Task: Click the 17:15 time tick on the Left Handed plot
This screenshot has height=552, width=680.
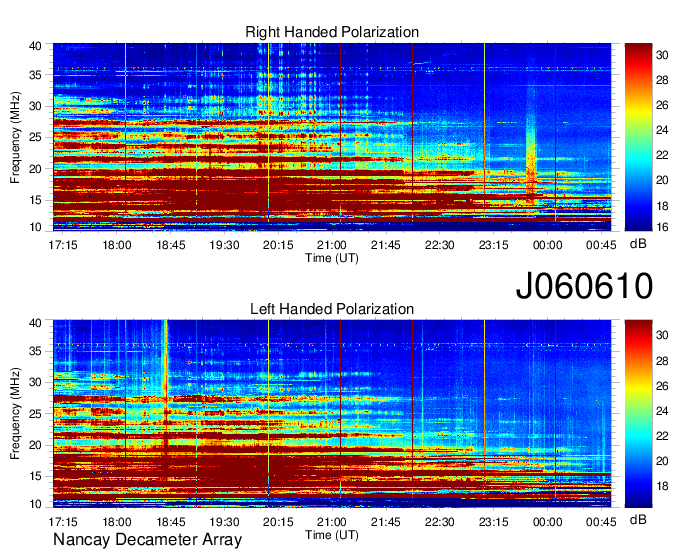Action: pyautogui.click(x=63, y=522)
